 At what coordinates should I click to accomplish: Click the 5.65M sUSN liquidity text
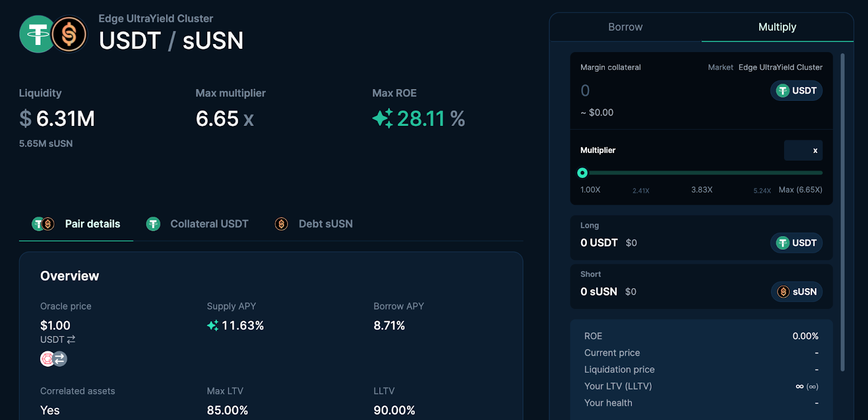pyautogui.click(x=46, y=144)
